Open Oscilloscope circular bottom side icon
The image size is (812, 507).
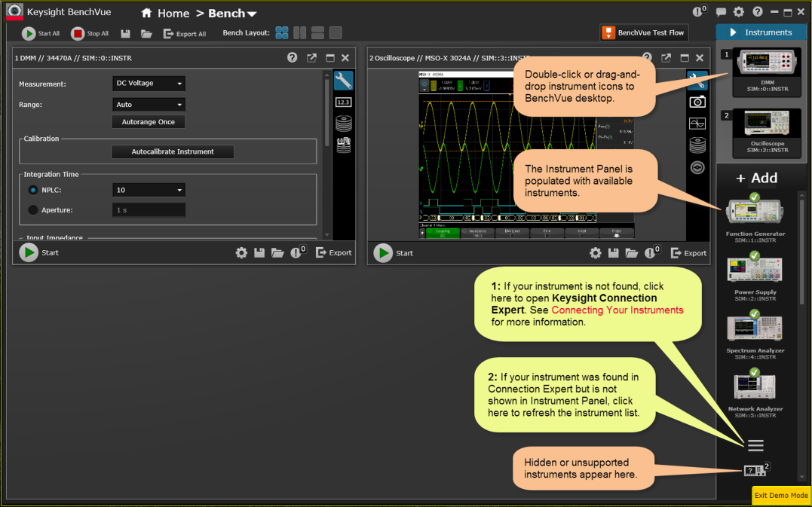point(697,168)
